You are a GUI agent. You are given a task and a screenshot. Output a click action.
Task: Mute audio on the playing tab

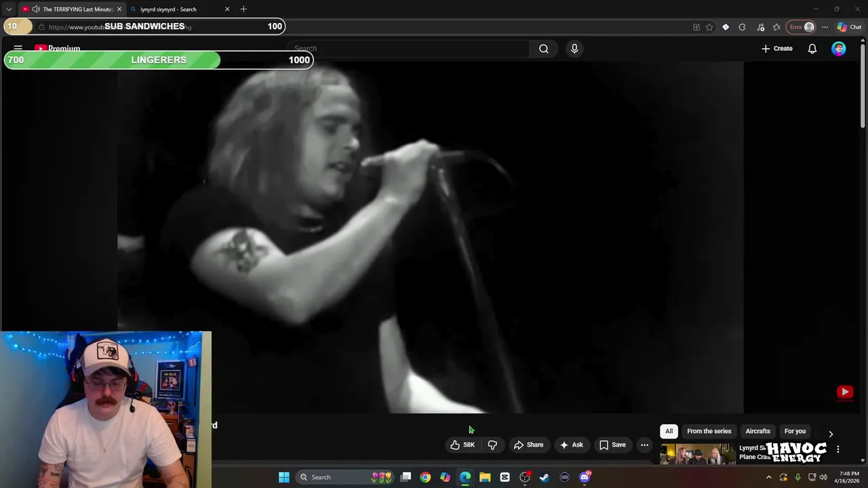tap(36, 9)
